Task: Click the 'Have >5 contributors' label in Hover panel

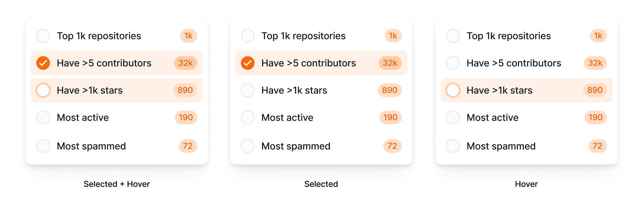Action: coord(514,63)
